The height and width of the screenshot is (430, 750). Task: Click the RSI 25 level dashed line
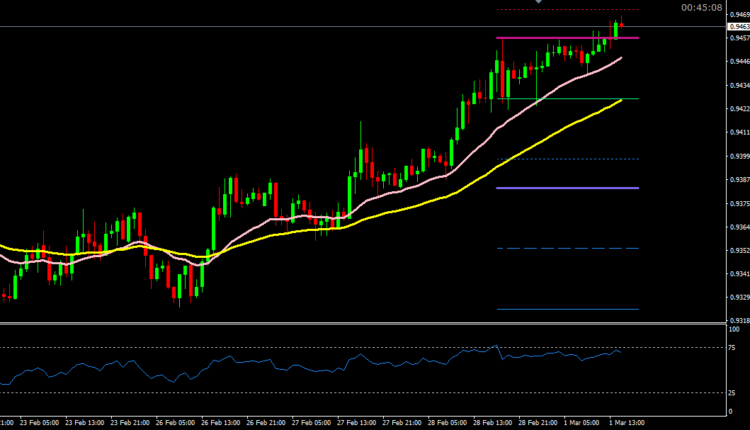(x=300, y=393)
